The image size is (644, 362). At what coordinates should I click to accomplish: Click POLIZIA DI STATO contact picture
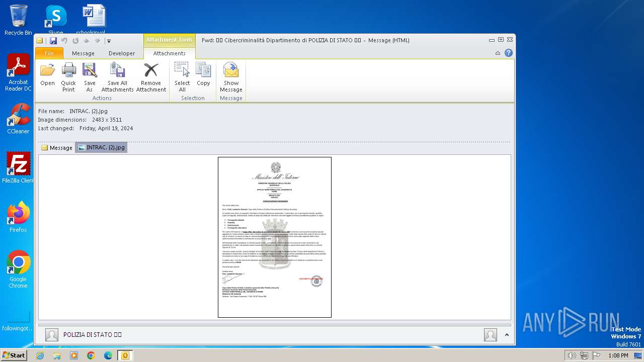click(52, 335)
